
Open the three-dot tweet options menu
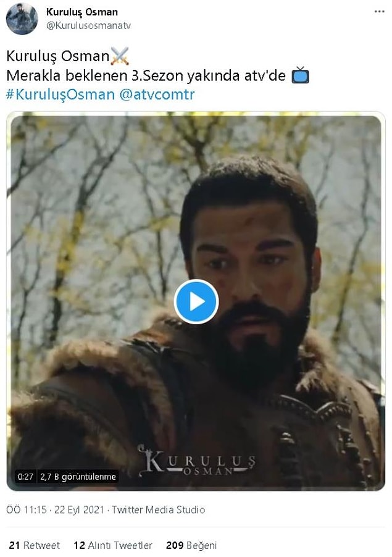[x=379, y=12]
